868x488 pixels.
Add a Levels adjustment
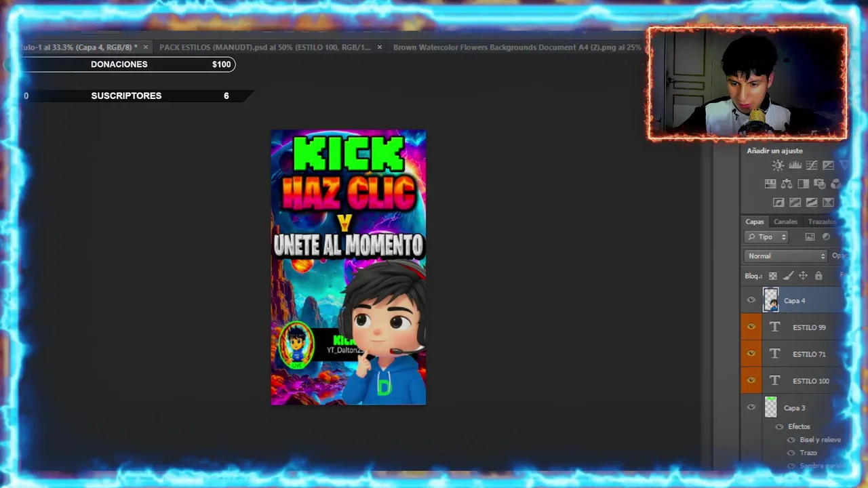pos(795,165)
